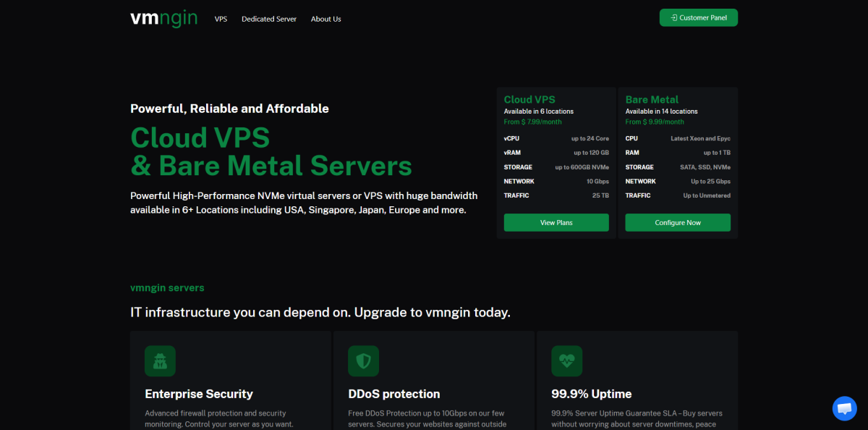The width and height of the screenshot is (868, 430).
Task: Open the Customer Panel login
Action: pos(698,17)
